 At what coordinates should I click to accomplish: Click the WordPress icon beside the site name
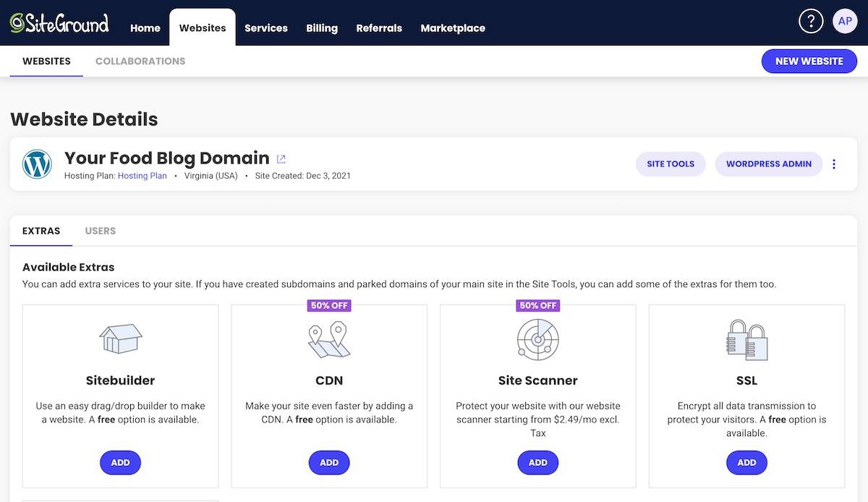point(37,163)
